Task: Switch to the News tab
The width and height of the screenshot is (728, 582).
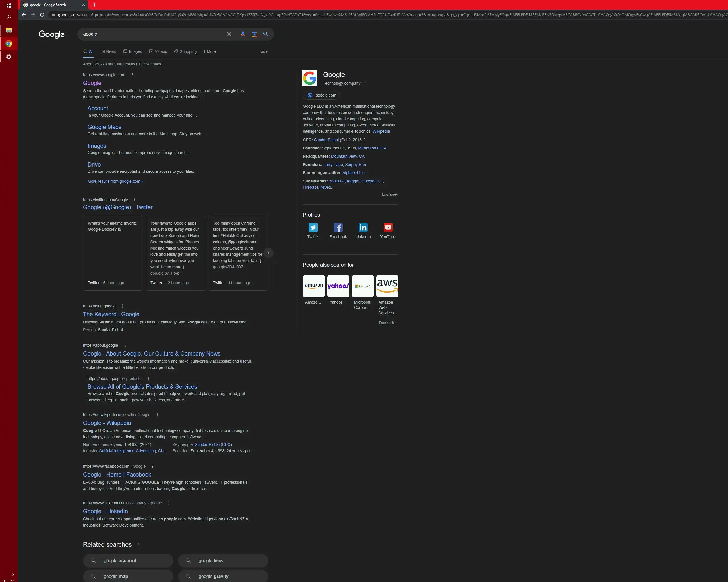Action: pyautogui.click(x=108, y=52)
